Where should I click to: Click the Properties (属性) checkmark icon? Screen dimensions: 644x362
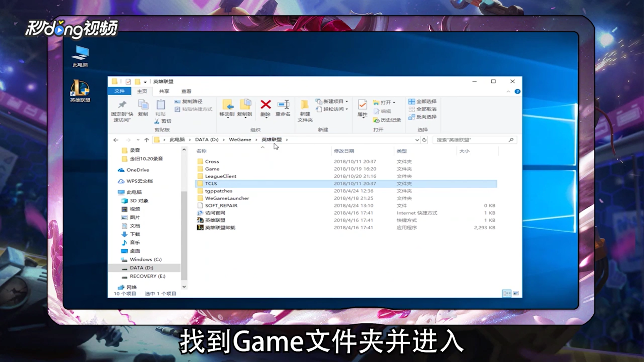point(363,105)
